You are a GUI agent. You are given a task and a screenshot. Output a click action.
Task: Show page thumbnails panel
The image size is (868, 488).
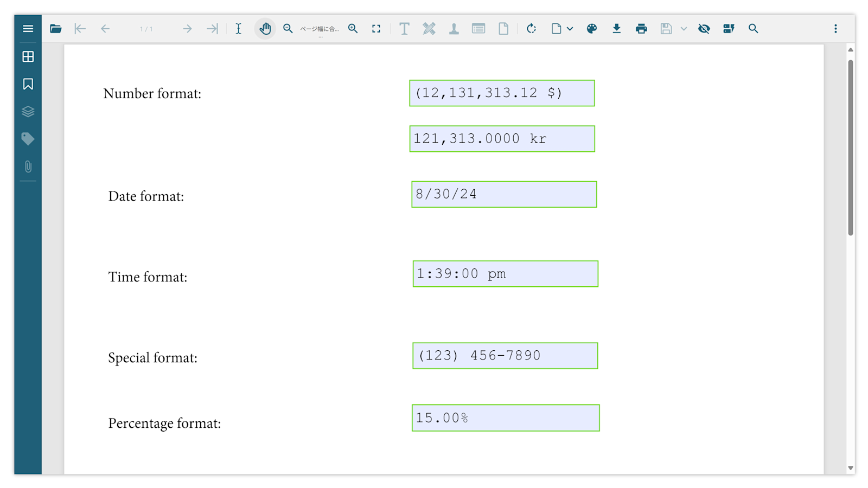click(x=28, y=56)
